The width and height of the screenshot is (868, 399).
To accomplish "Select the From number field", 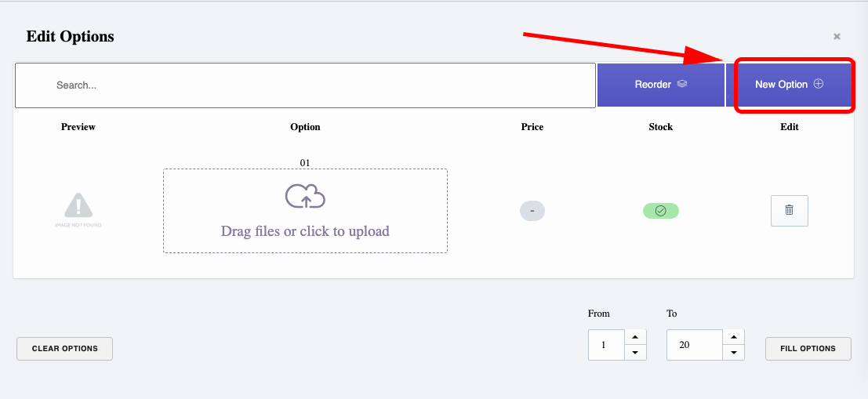I will (607, 345).
